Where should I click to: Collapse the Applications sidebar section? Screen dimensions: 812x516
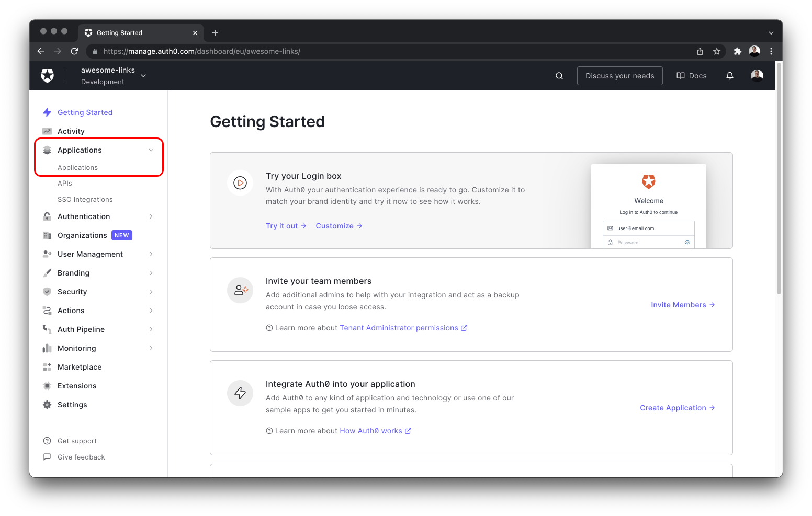click(151, 150)
